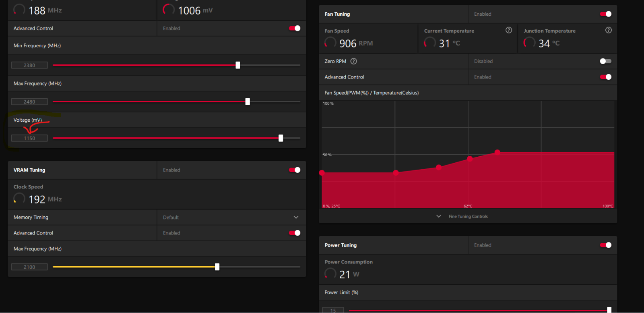The width and height of the screenshot is (644, 313).
Task: Toggle Power Tuning switch
Action: [606, 245]
